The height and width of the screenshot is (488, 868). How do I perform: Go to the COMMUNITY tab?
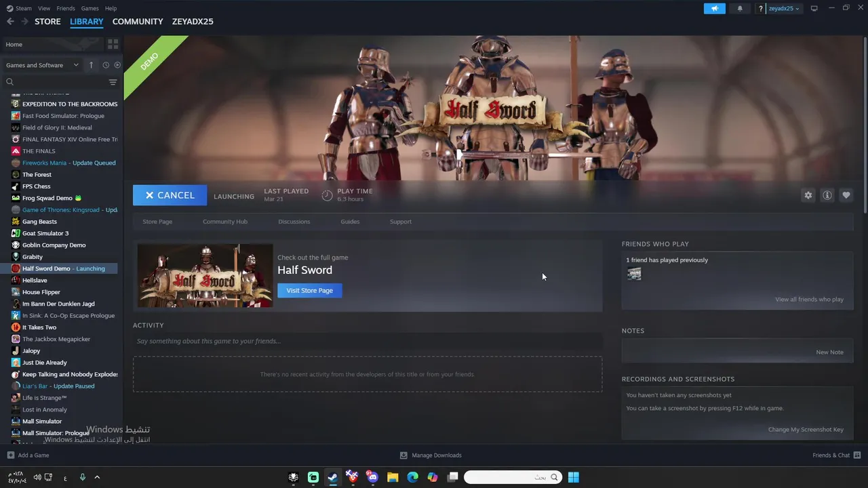pyautogui.click(x=138, y=22)
